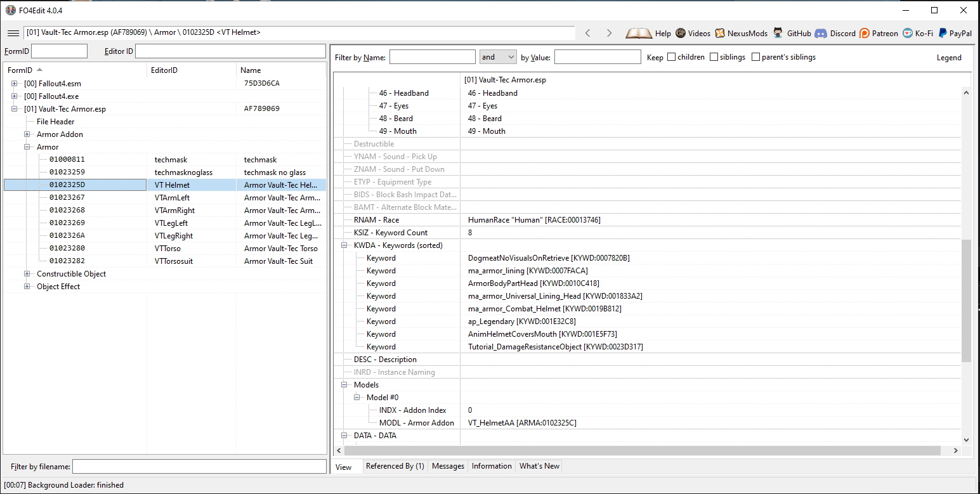Click scroll-down arrow of record view
Screen dimensions: 980x494
click(966, 439)
